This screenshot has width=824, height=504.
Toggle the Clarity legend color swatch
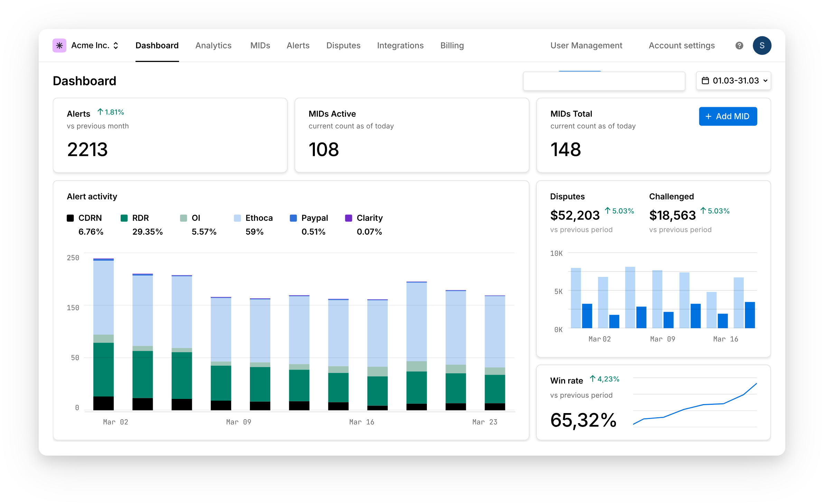349,218
